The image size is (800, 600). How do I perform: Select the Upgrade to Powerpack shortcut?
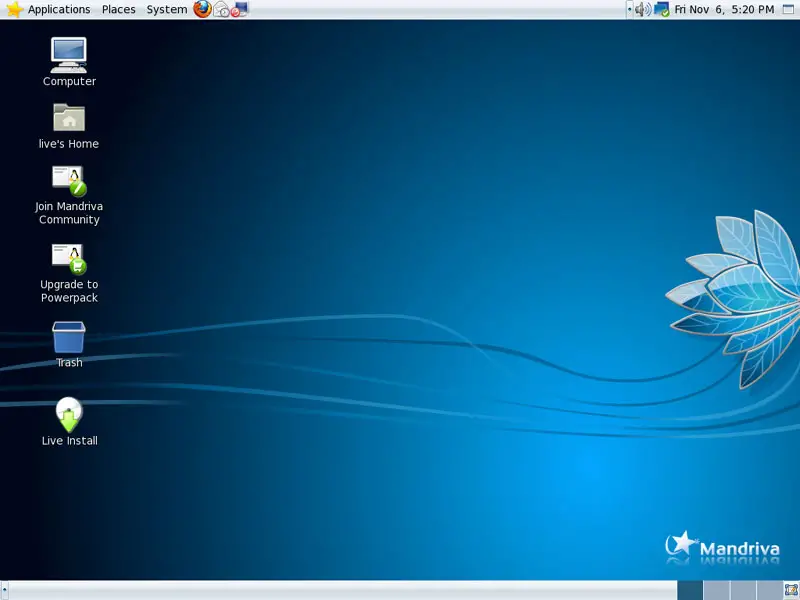[x=69, y=258]
